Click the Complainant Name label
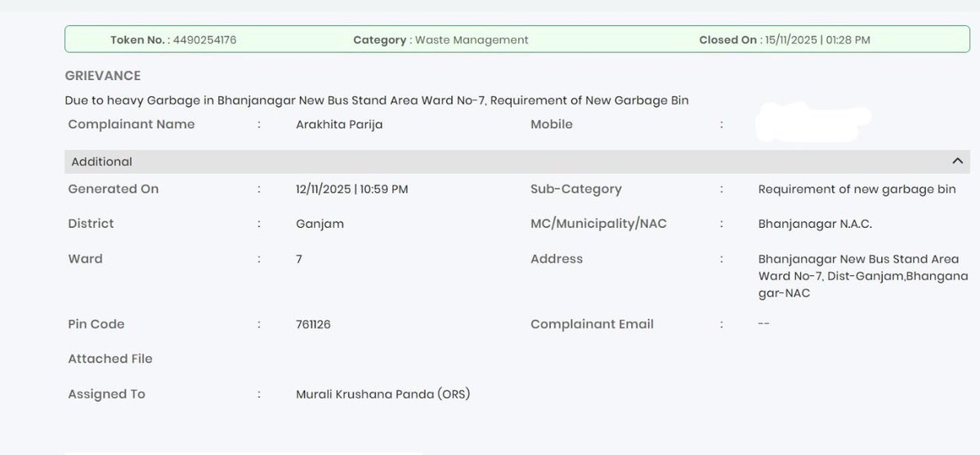 click(132, 124)
